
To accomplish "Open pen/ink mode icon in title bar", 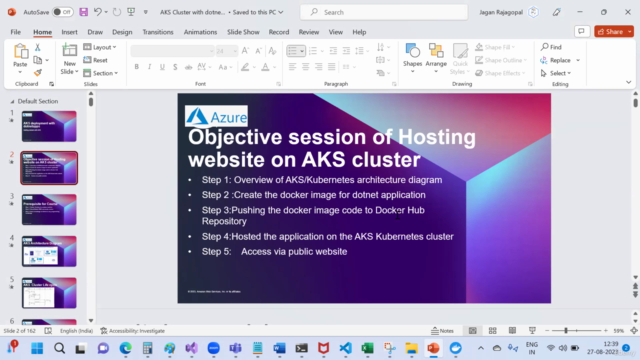I will tap(556, 12).
